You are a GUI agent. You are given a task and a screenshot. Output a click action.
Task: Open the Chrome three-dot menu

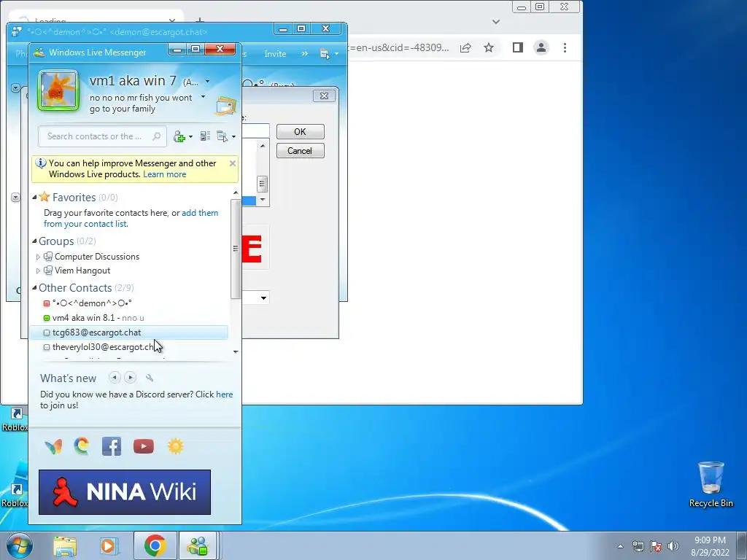[565, 47]
